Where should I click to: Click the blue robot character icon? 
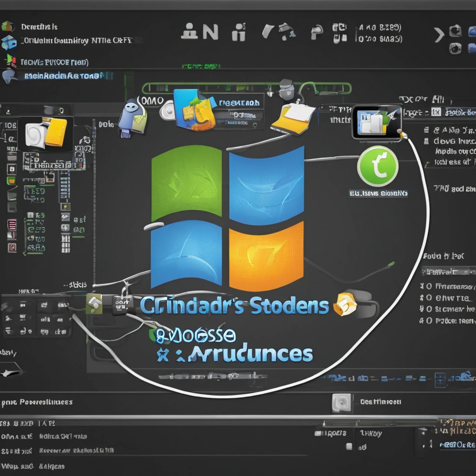[132, 119]
